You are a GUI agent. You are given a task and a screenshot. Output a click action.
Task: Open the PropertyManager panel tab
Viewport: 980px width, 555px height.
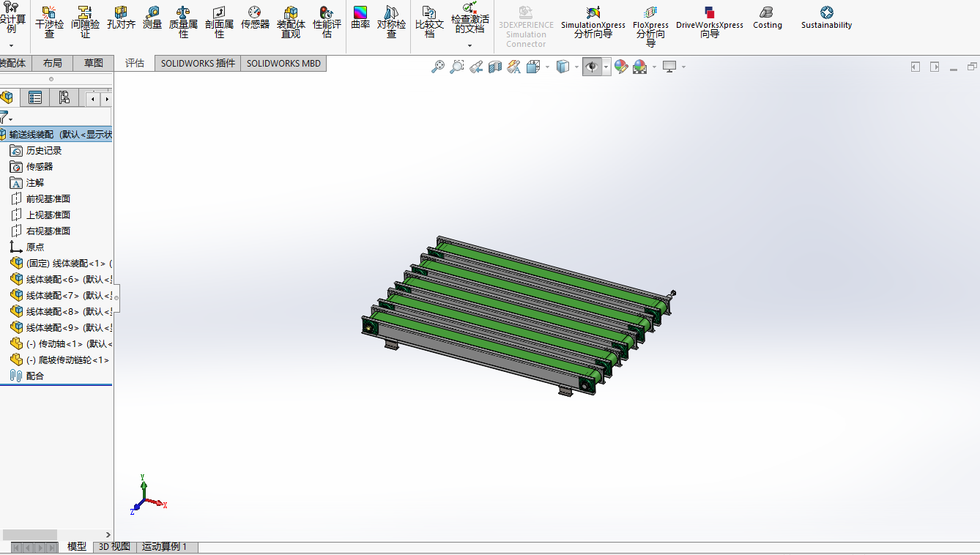34,97
